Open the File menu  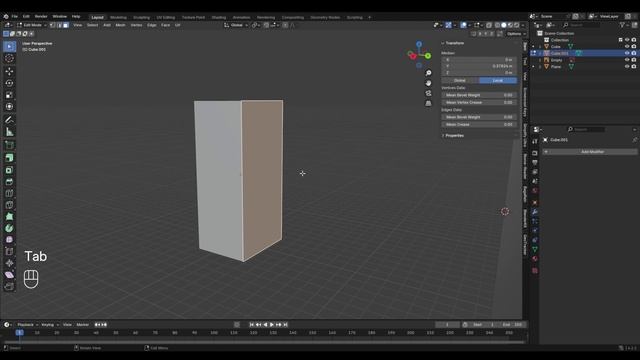(x=15, y=17)
